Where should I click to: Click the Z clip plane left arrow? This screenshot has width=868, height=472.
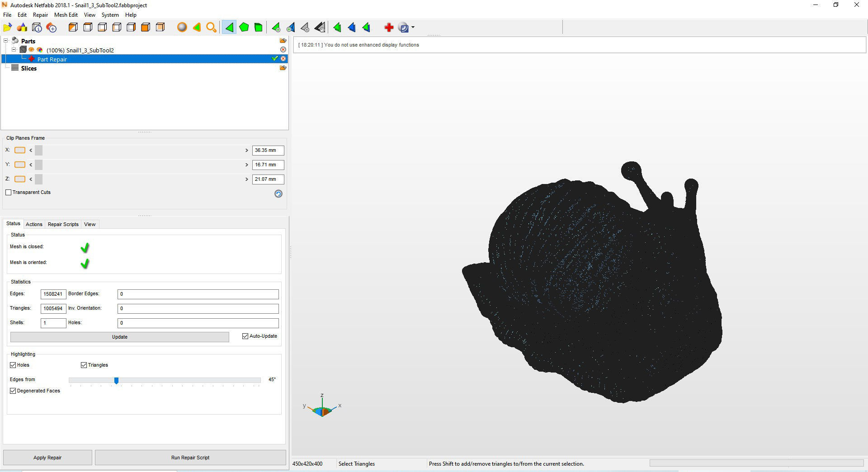coord(31,179)
